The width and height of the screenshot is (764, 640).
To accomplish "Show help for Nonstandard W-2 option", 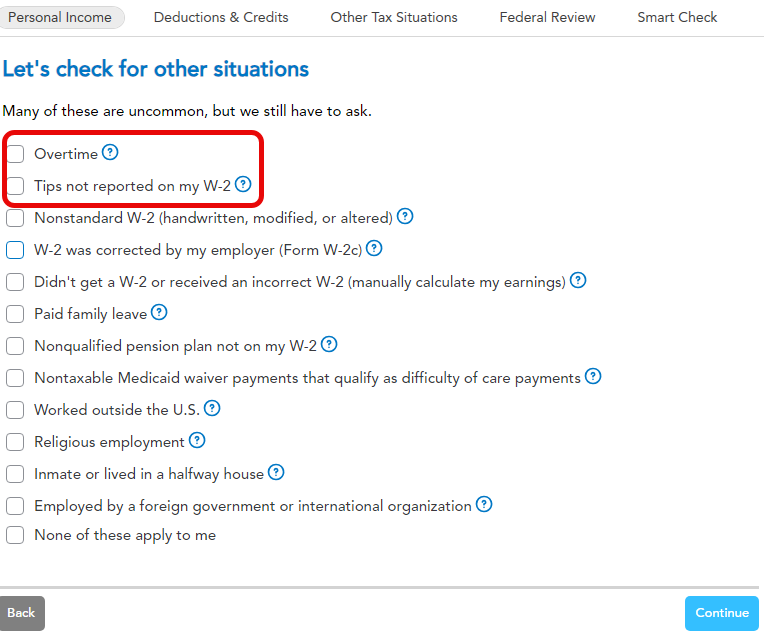I will pyautogui.click(x=405, y=216).
